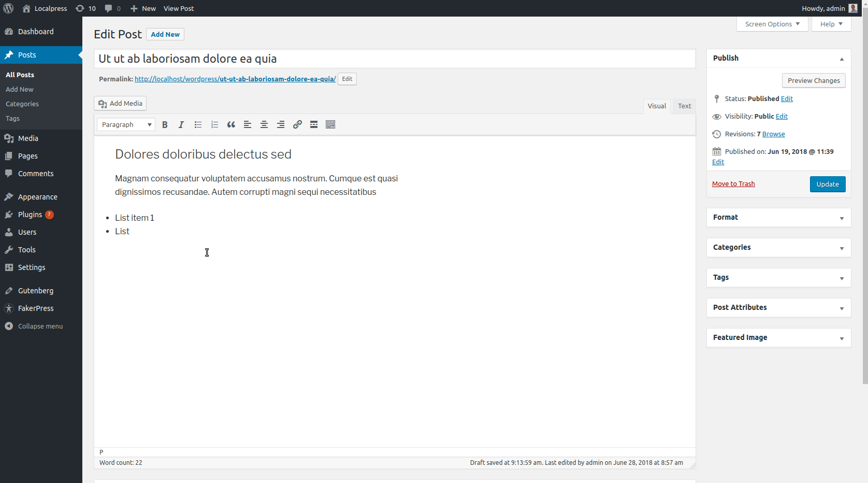
Task: Apply blockquote formatting
Action: click(231, 124)
